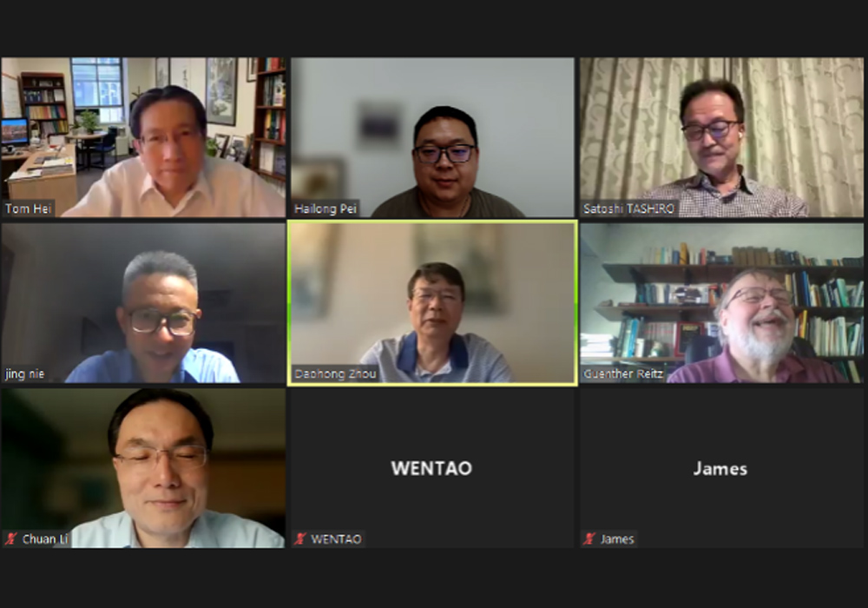The height and width of the screenshot is (608, 868).
Task: Select the James camera-off tile
Action: [722, 468]
